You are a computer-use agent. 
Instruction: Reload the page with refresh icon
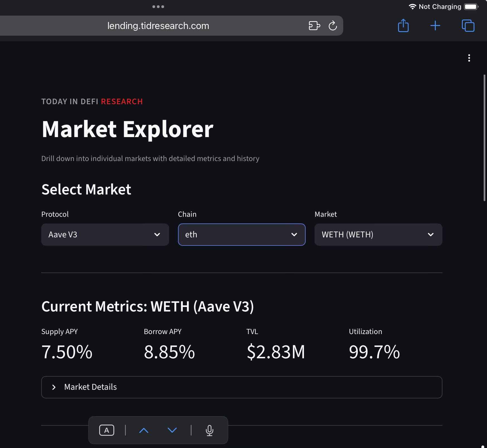click(x=333, y=26)
